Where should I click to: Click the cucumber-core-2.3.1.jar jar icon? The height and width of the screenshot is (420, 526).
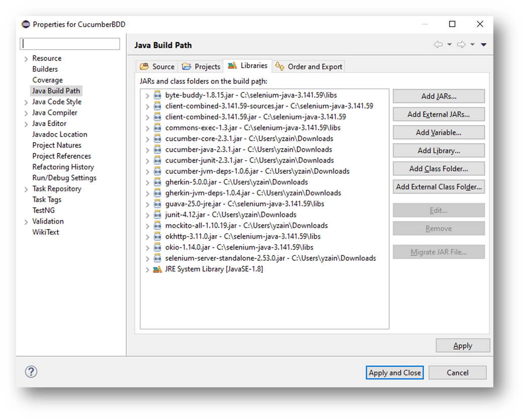click(x=157, y=139)
